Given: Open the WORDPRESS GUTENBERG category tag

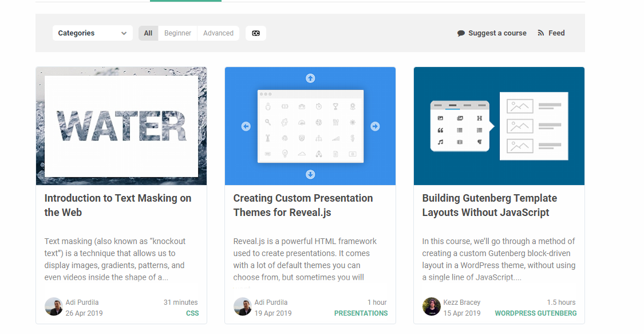Looking at the screenshot, I should (x=536, y=313).
